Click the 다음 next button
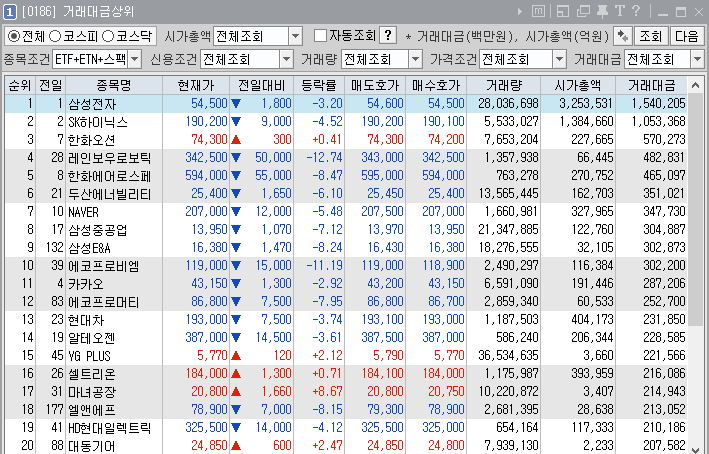This screenshot has width=709, height=454. pos(687,36)
